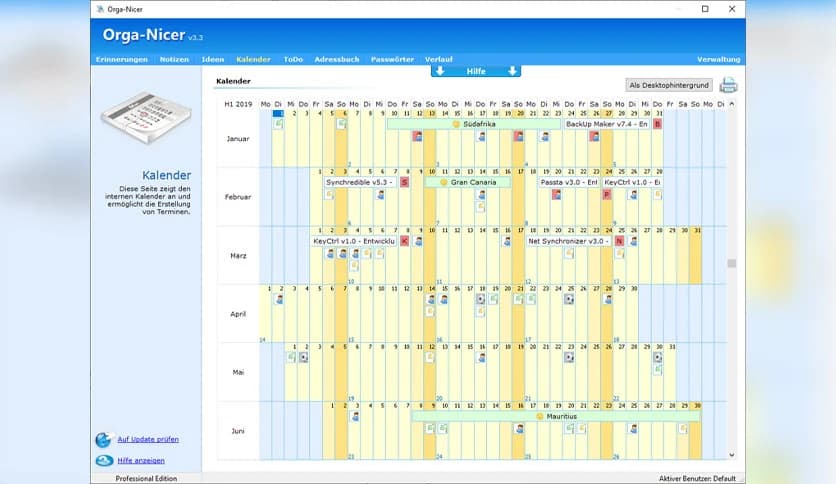Follow the Hilfe anzeigen link
This screenshot has height=484, width=836.
[x=141, y=461]
